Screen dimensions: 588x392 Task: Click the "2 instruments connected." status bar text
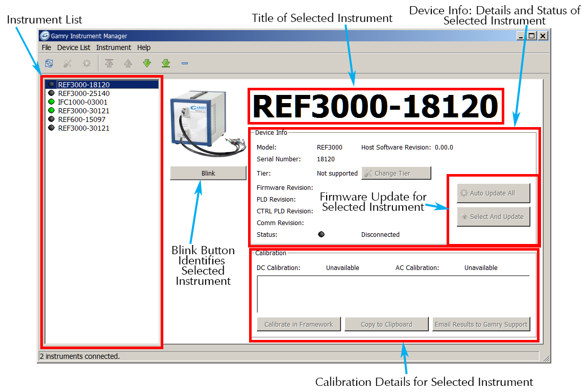pos(80,356)
